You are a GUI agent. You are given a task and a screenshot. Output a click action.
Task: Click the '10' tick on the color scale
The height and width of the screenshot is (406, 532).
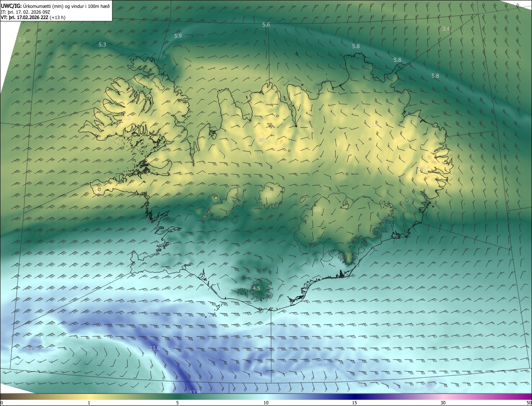coord(266,403)
